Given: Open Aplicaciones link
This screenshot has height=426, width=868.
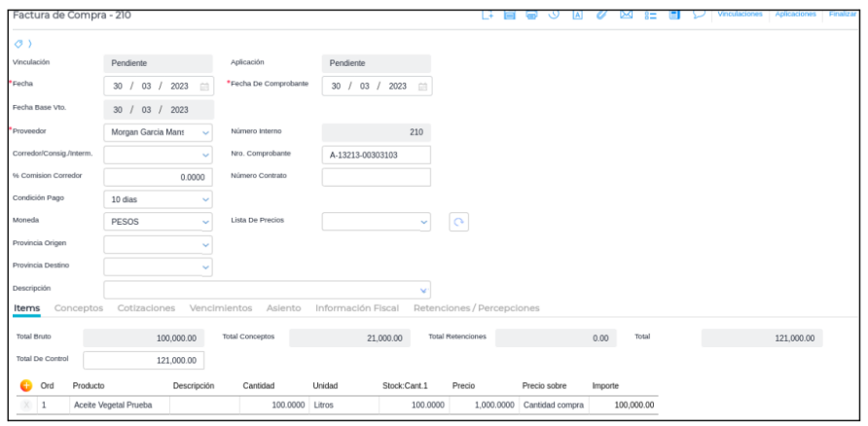Looking at the screenshot, I should 795,15.
